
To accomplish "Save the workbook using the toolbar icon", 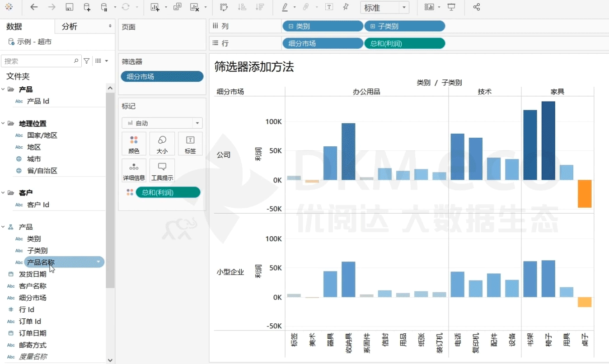I will [69, 7].
